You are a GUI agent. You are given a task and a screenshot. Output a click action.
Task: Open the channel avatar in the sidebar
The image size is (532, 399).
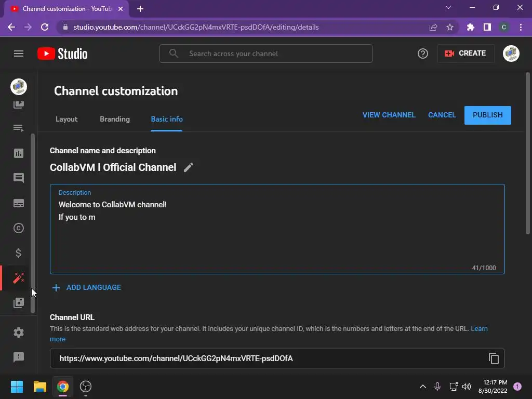[19, 87]
